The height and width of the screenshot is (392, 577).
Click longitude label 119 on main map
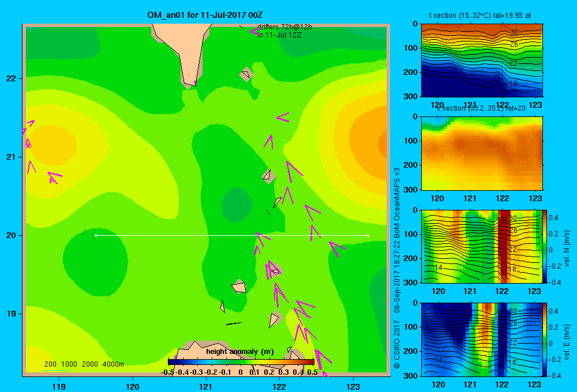[x=59, y=386]
